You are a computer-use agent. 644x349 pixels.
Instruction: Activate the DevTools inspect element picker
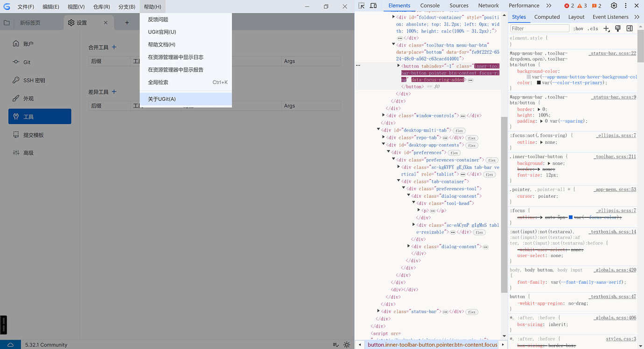[362, 6]
